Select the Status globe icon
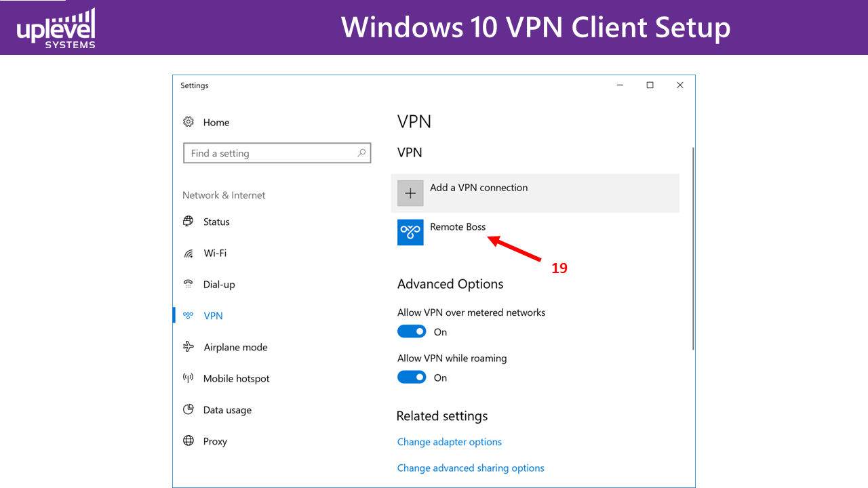Screen dimensions: 868x488 point(189,222)
